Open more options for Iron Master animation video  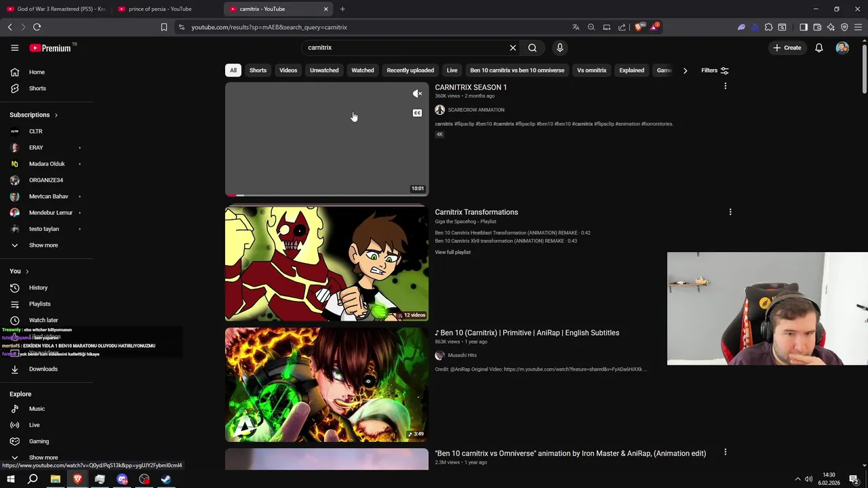point(725,452)
